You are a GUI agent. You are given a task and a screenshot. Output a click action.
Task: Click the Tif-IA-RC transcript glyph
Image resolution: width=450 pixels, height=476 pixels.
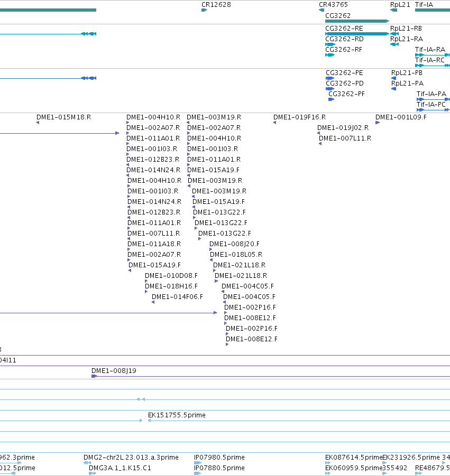433,66
